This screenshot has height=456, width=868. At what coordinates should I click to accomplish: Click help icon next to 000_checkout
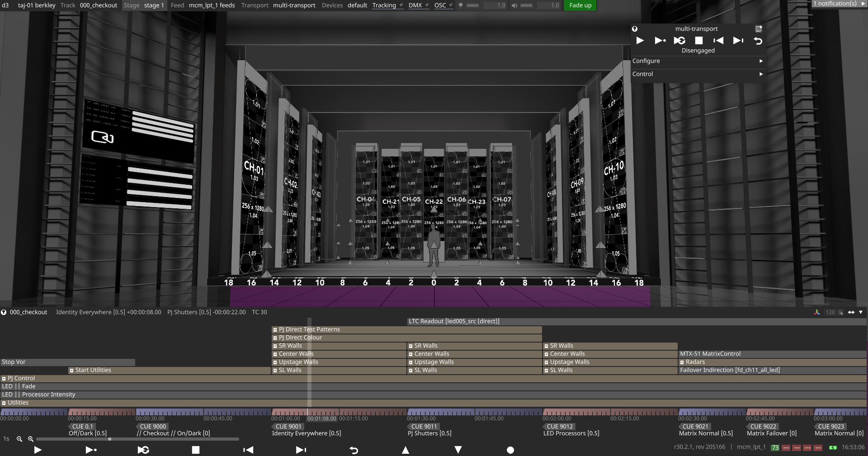[4, 312]
